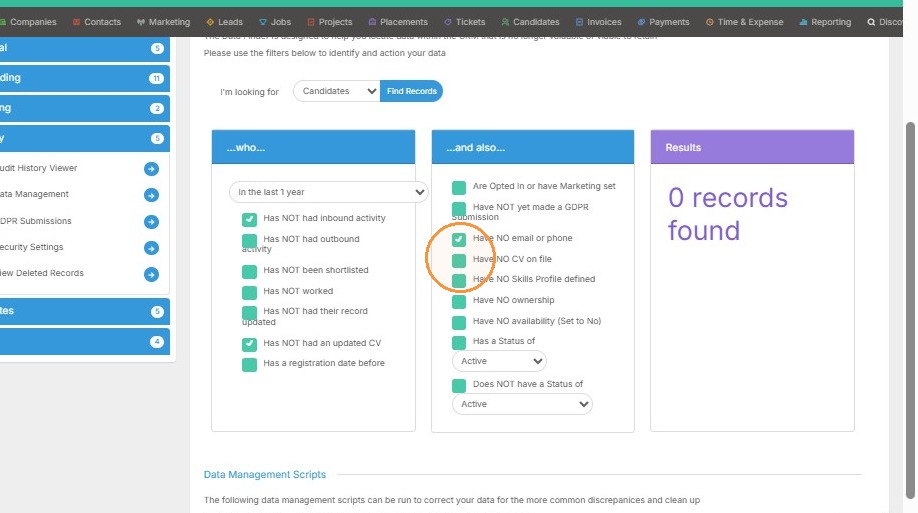The image size is (918, 513).
Task: Open the Payments menu
Action: [663, 22]
